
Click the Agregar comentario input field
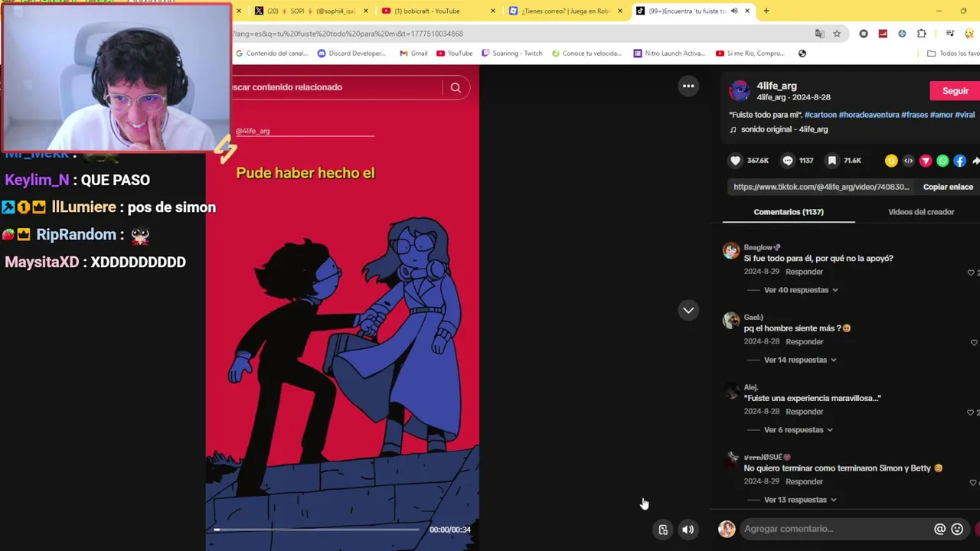click(x=835, y=529)
